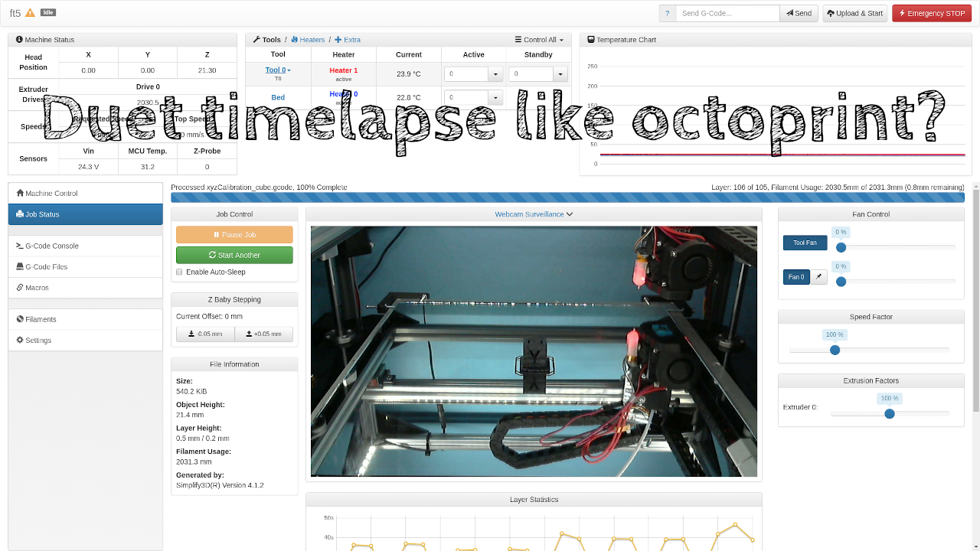Select Job Status in sidebar

coord(86,214)
